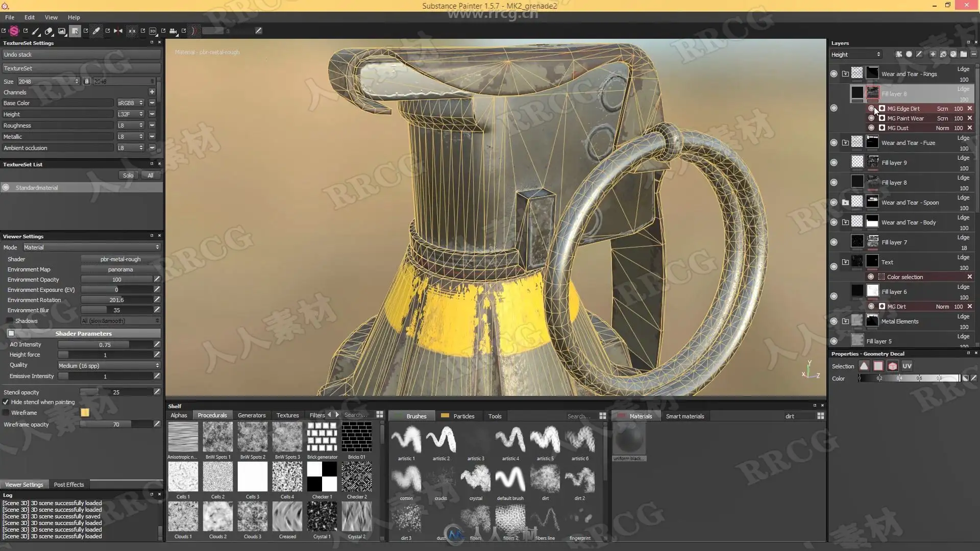Viewport: 980px width, 551px height.
Task: Remove the Roughness channel with minus
Action: (152, 126)
